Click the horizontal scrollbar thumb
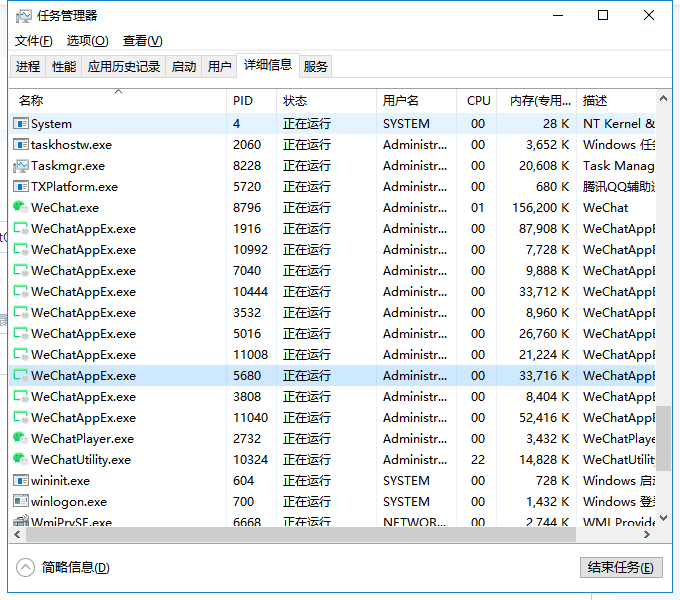Viewport: 680px width, 600px height. [x=300, y=534]
